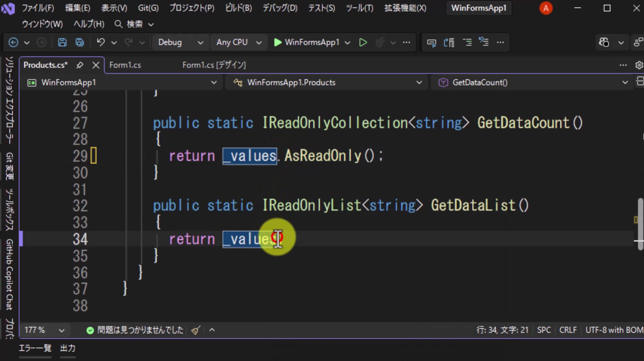This screenshot has width=644, height=361.
Task: Click the comment selected lines icon
Action: [x=467, y=42]
